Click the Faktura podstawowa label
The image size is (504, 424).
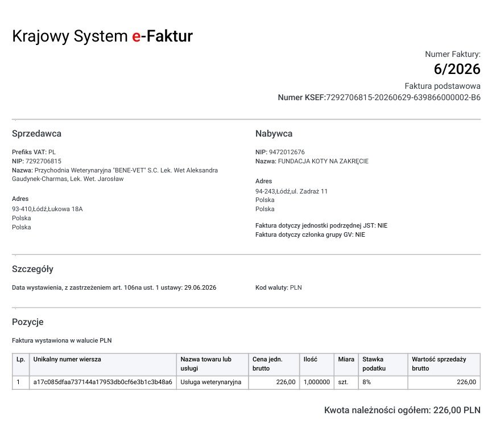tap(443, 86)
